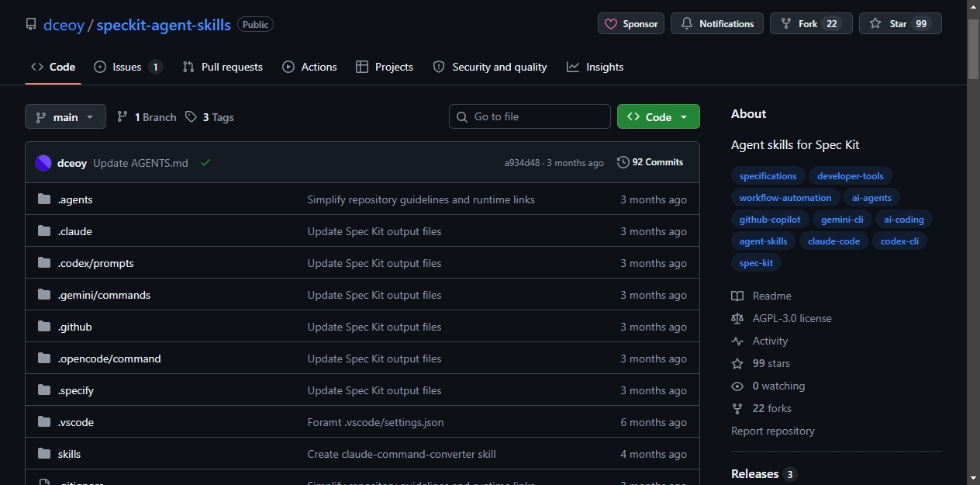Switch to the Insights tab
The image size is (980, 485).
click(595, 67)
